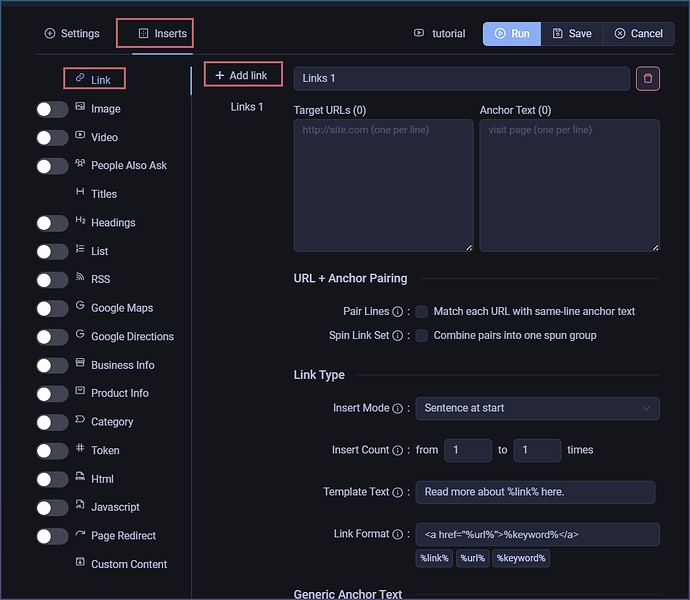690x600 pixels.
Task: Enable the Video insert toggle
Action: [x=52, y=138]
